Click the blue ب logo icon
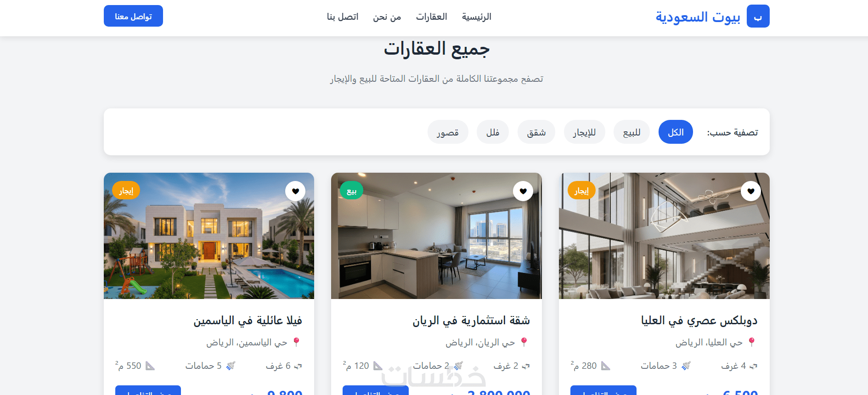868x395 pixels. 758,16
